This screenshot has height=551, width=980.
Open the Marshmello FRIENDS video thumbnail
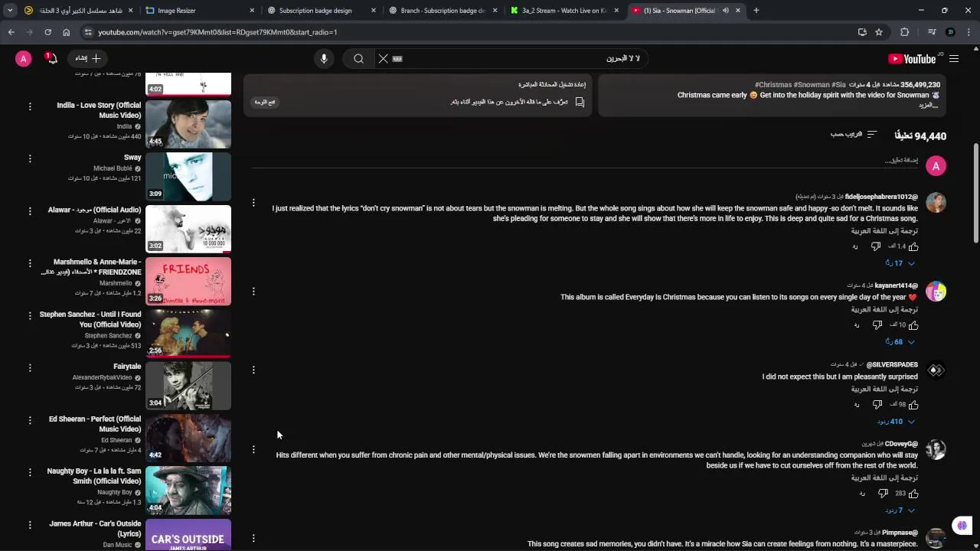pyautogui.click(x=188, y=281)
